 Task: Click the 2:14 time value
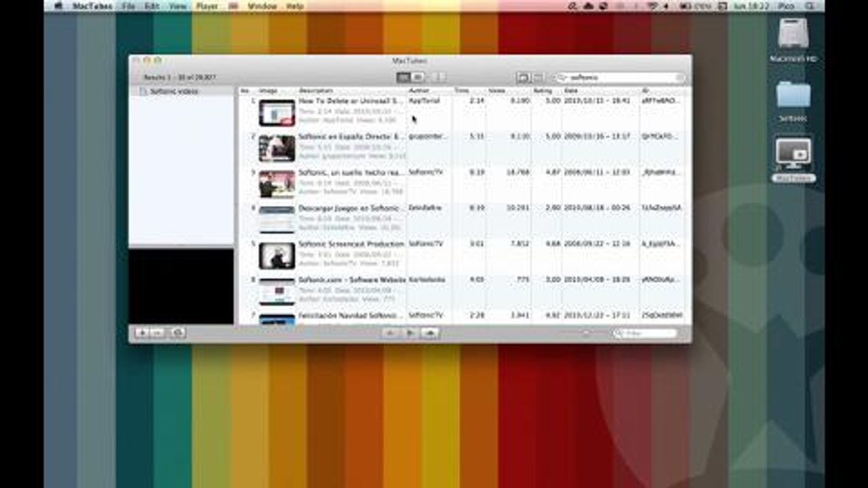(478, 101)
